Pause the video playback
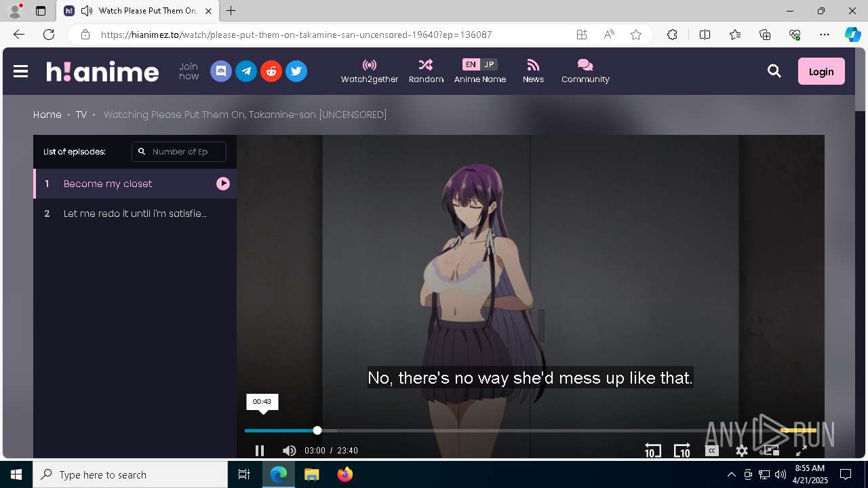 pyautogui.click(x=260, y=451)
